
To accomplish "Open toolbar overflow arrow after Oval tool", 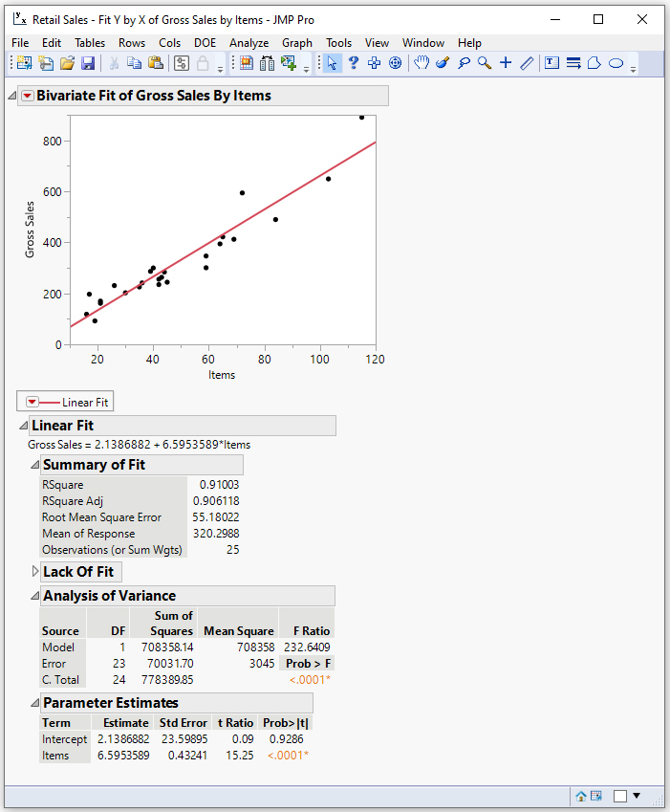I will (x=633, y=69).
